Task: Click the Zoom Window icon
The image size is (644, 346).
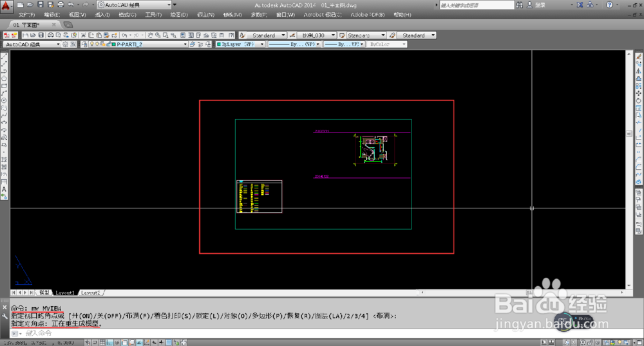Action: [x=165, y=35]
